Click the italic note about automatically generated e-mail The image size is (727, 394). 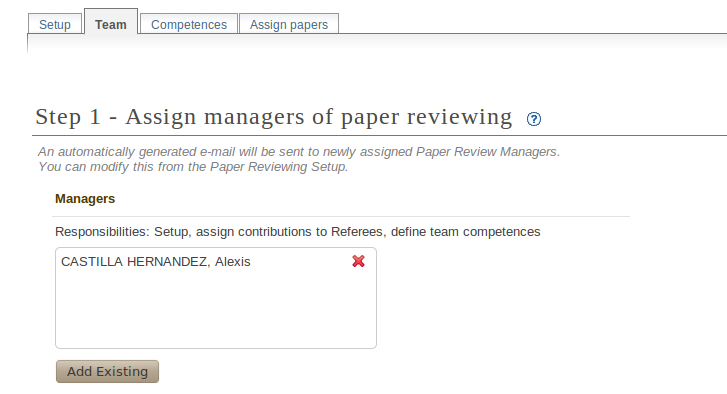(x=299, y=152)
